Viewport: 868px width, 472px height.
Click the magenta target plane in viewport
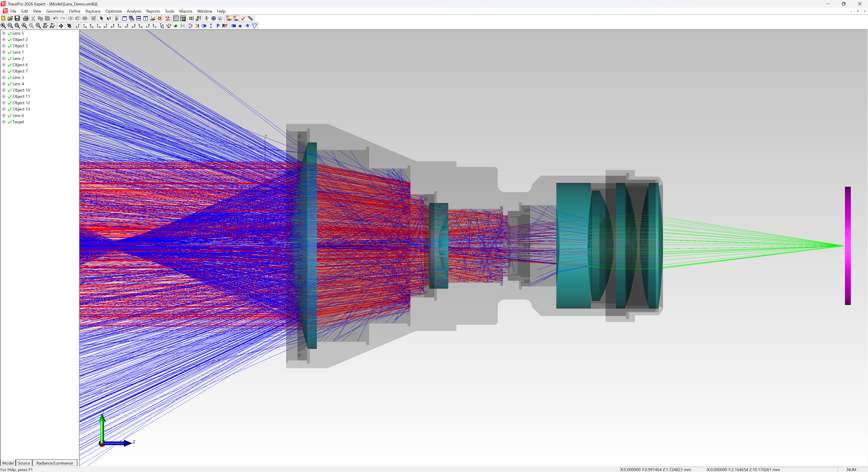coord(848,245)
